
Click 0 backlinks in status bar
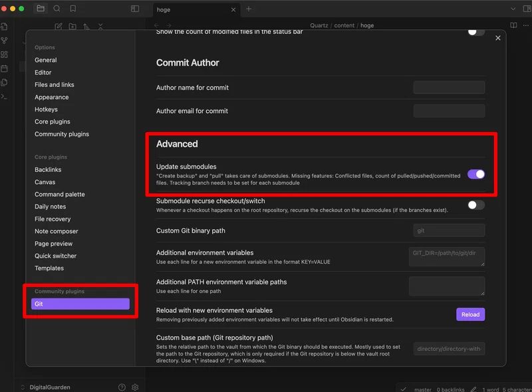point(450,389)
